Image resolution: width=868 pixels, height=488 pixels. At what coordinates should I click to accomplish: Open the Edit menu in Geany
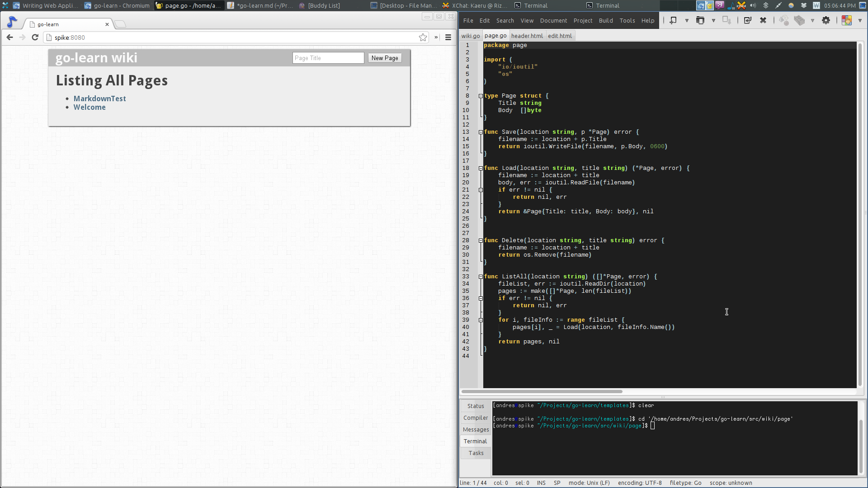click(484, 20)
